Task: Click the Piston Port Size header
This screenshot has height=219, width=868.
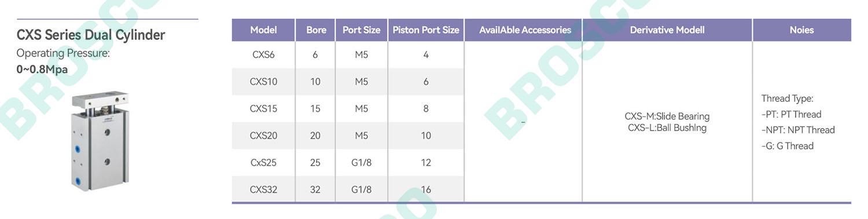Action: [x=426, y=30]
